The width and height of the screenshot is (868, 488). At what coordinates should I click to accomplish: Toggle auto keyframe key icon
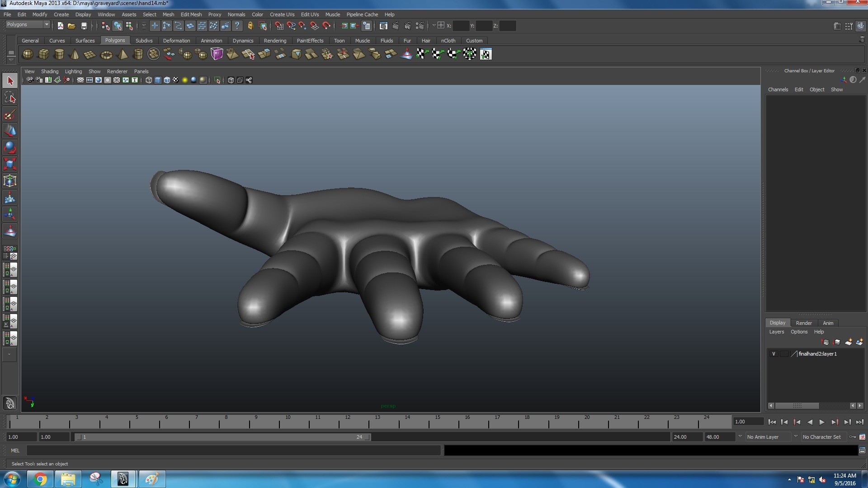[853, 437]
